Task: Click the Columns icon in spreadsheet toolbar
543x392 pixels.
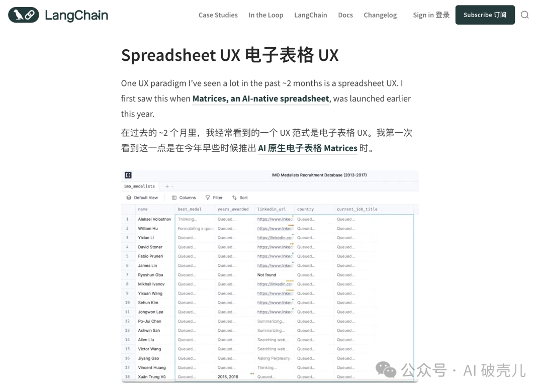Action: click(x=174, y=198)
